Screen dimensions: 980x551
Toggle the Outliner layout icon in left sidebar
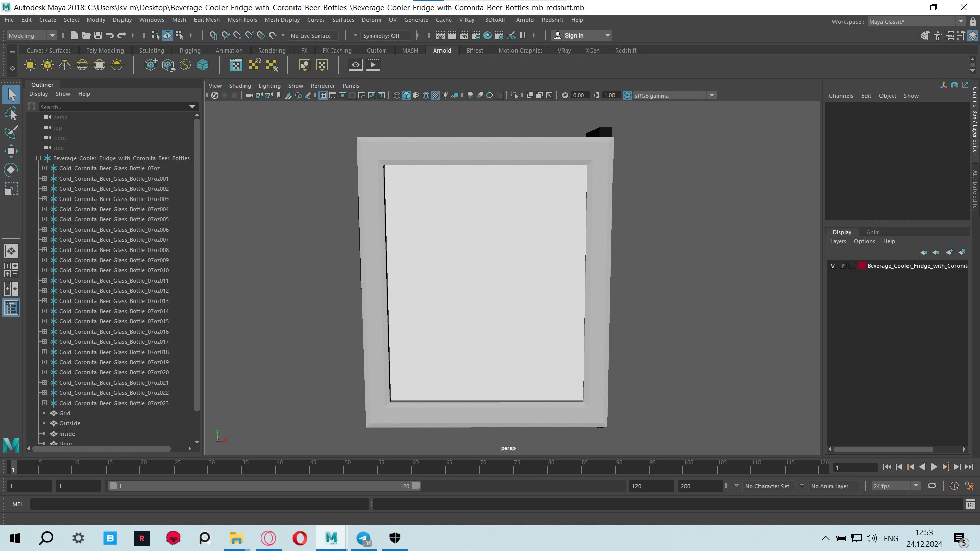[x=11, y=308]
